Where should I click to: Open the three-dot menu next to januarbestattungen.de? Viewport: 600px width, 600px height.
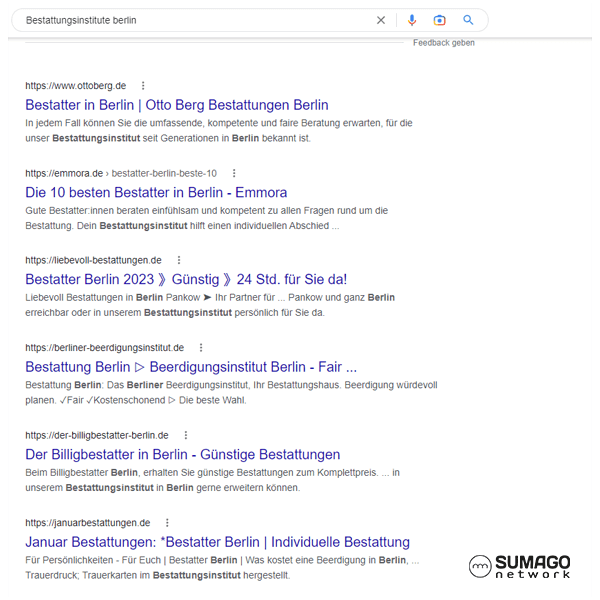tap(167, 523)
